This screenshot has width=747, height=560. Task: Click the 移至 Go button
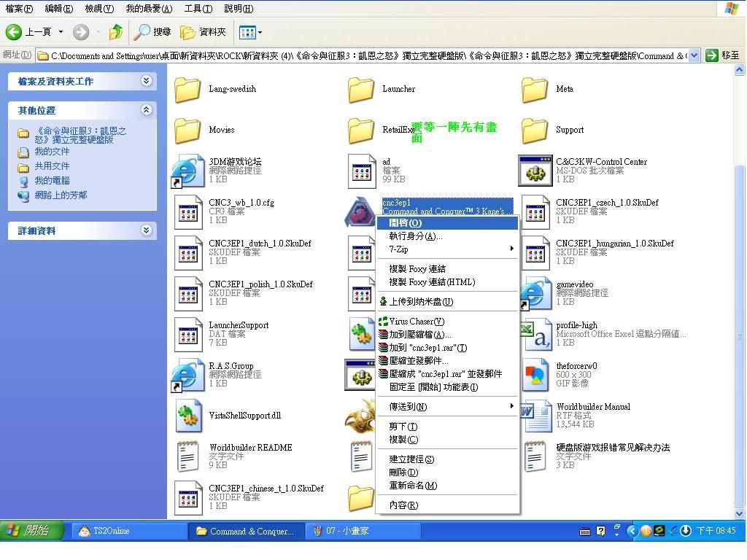coord(722,55)
